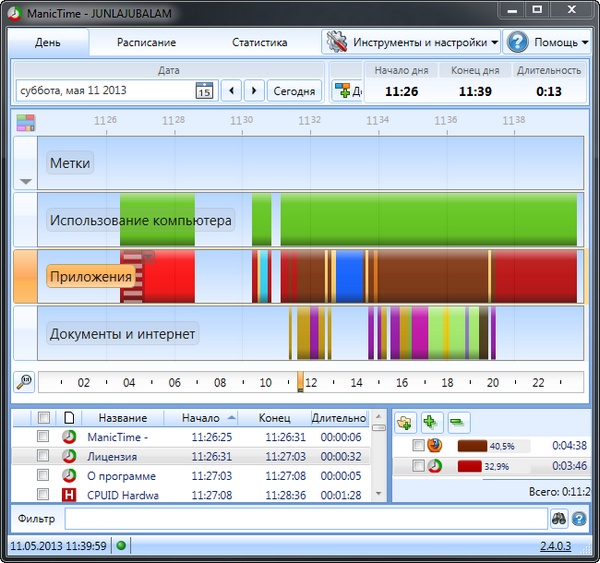Screen dimensions: 600x563
Task: Check the box for Лицензия row
Action: coord(42,456)
